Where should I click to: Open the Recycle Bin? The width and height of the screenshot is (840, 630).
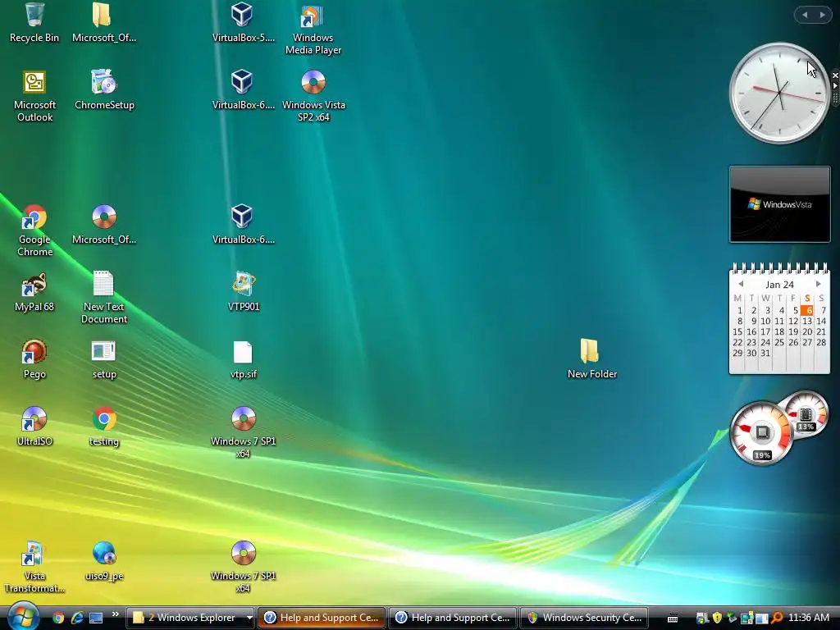click(x=34, y=22)
